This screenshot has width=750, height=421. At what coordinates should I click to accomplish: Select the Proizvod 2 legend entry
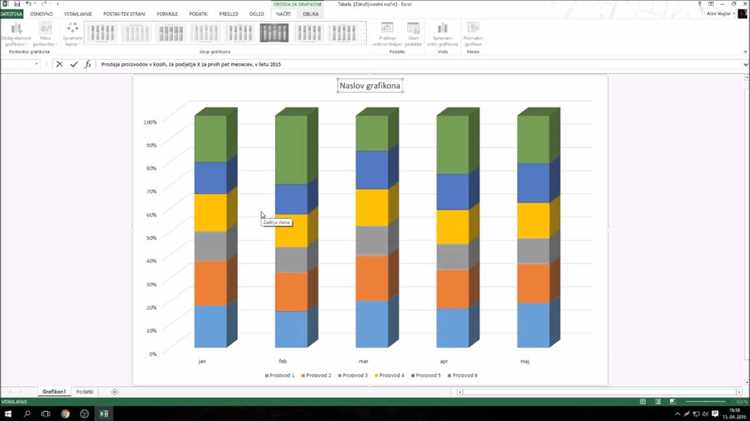point(316,376)
